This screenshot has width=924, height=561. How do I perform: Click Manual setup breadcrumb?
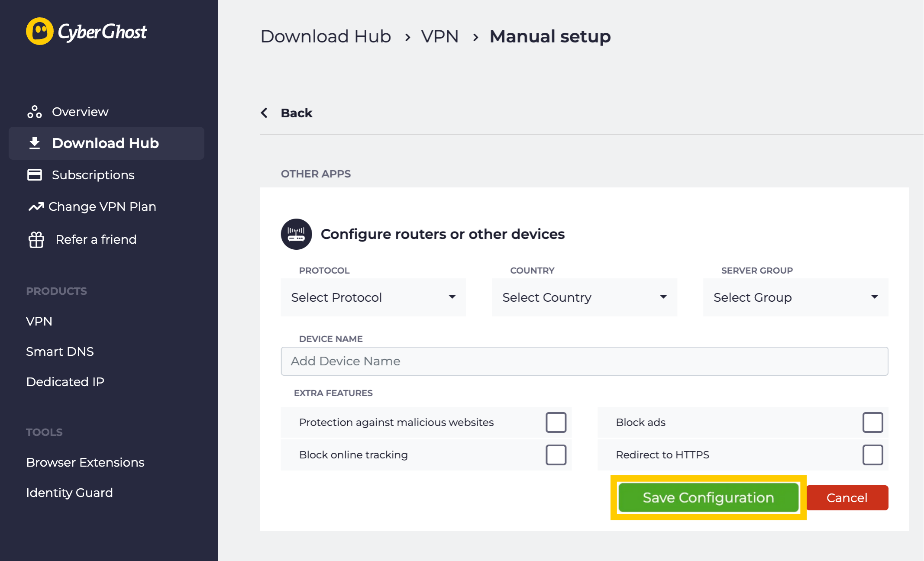[x=550, y=36]
